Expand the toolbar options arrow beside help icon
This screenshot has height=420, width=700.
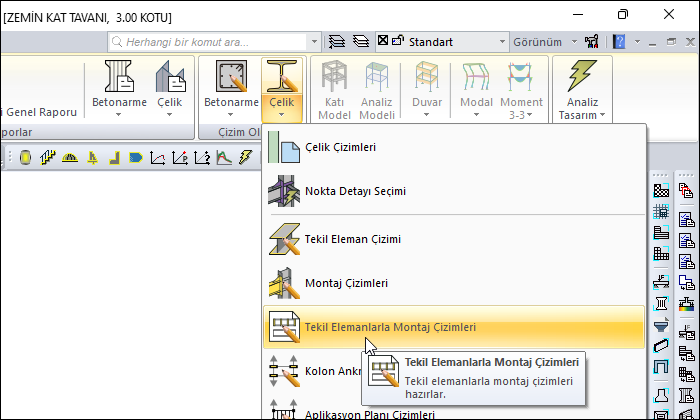pos(637,42)
